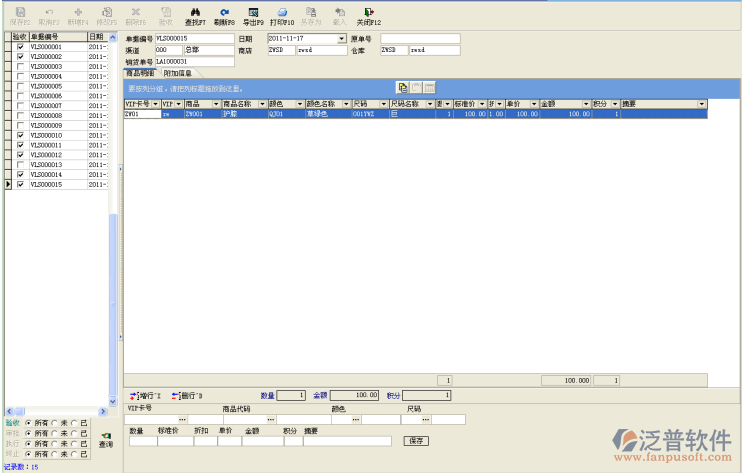This screenshot has height=473, width=742.
Task: Select the 商品明细 tab
Action: click(x=141, y=73)
